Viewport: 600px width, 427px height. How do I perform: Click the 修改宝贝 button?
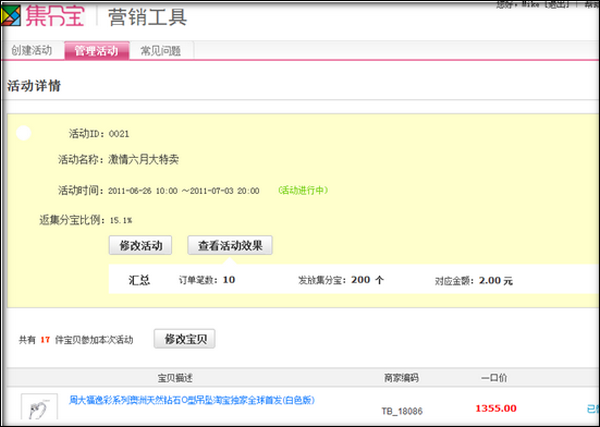tap(184, 339)
